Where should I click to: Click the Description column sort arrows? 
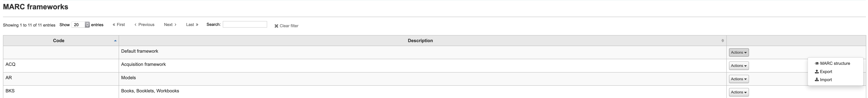(723, 41)
